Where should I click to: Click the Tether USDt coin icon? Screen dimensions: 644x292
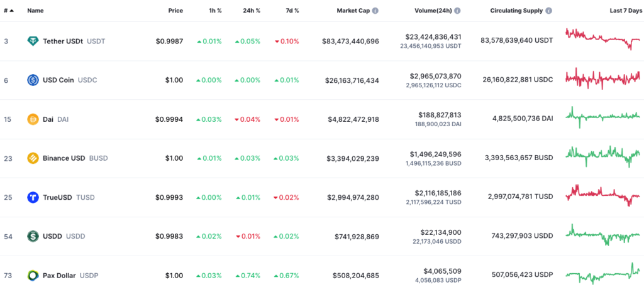[x=33, y=41]
